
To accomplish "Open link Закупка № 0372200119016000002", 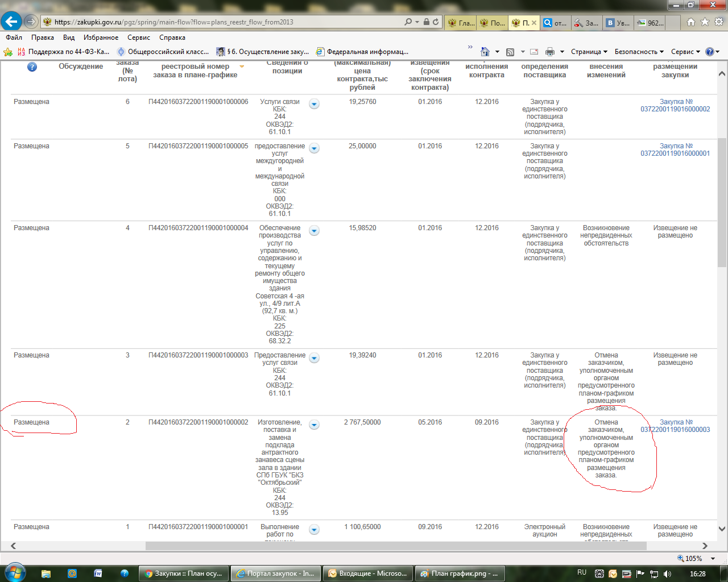I will point(675,106).
